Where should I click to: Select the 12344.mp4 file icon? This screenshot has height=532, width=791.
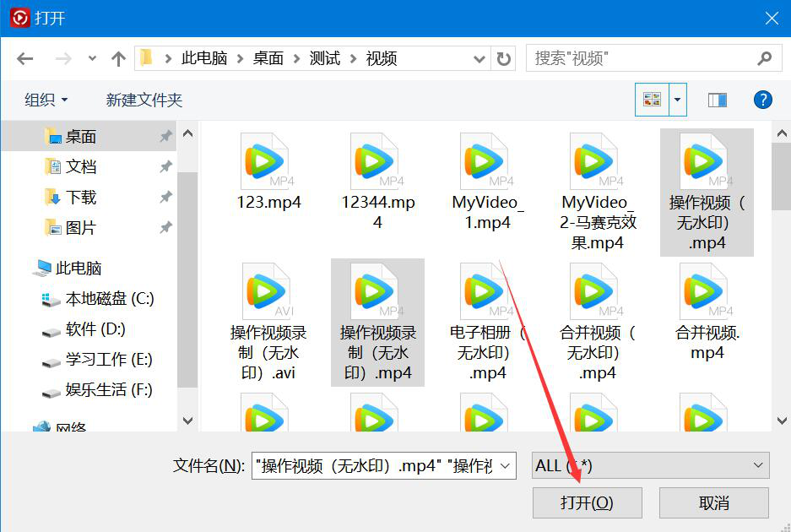click(374, 161)
